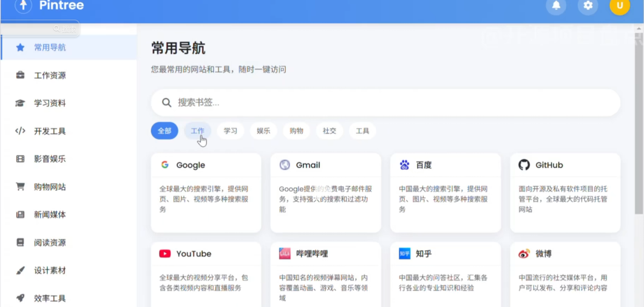Image resolution: width=644 pixels, height=307 pixels.
Task: Click the YouTube play icon on its card
Action: point(165,253)
